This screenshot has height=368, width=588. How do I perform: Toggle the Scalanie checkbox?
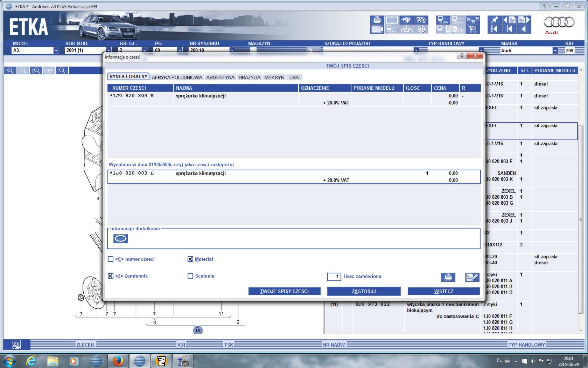click(x=190, y=276)
